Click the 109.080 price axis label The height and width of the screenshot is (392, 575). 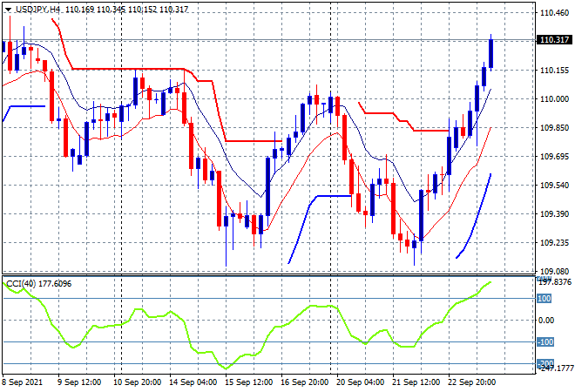coord(554,272)
